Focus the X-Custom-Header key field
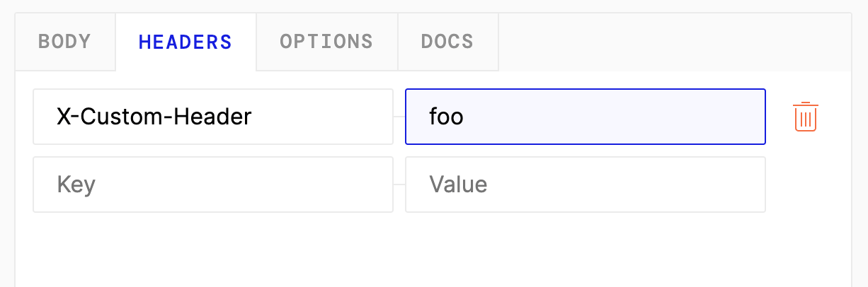 tap(212, 117)
